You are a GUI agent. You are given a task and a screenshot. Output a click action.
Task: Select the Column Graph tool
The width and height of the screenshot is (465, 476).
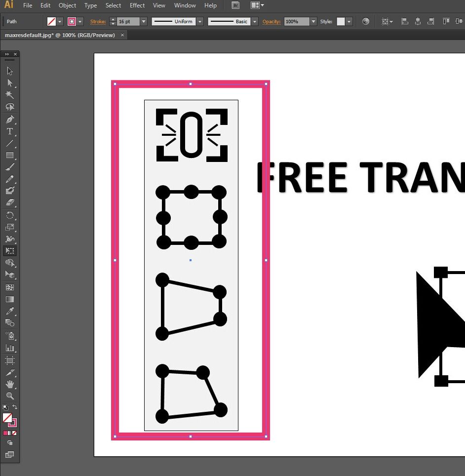[x=10, y=348]
